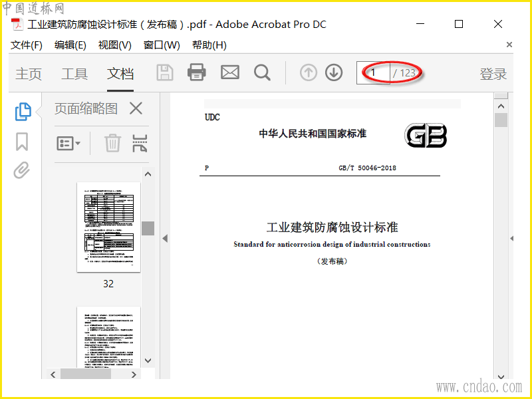532x399 pixels.
Task: Click the 中华人民共和国国家标准 heading
Action: pos(313,134)
